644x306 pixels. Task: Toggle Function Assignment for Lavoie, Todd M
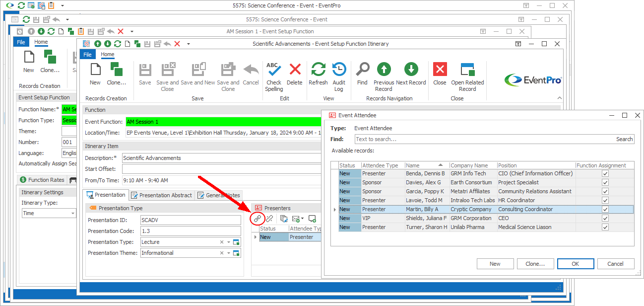tap(605, 200)
